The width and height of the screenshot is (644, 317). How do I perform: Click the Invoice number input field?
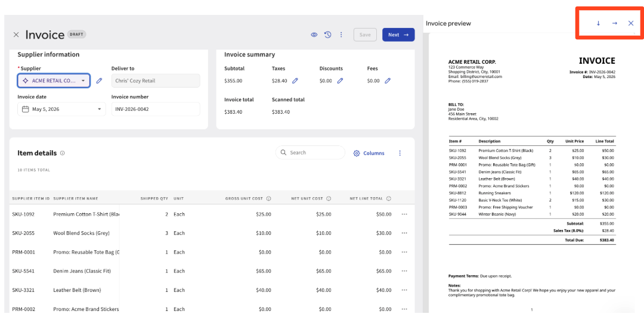pyautogui.click(x=156, y=109)
